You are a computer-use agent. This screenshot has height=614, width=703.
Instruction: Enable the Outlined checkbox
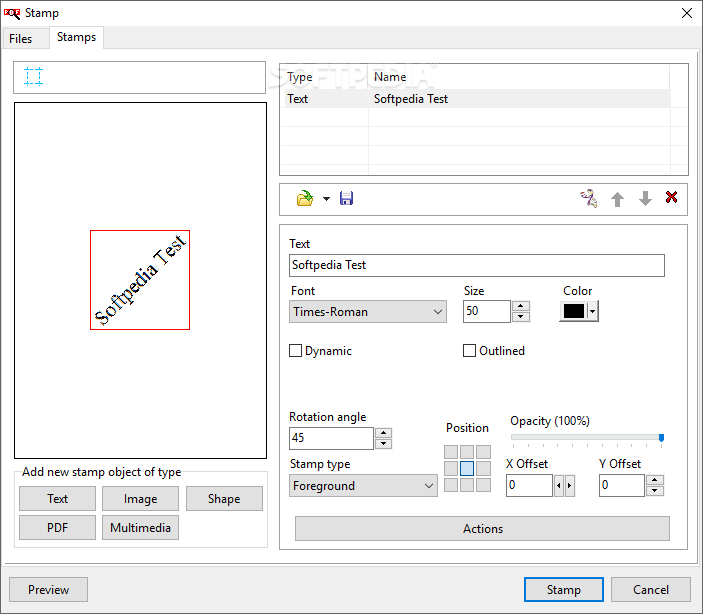click(469, 350)
